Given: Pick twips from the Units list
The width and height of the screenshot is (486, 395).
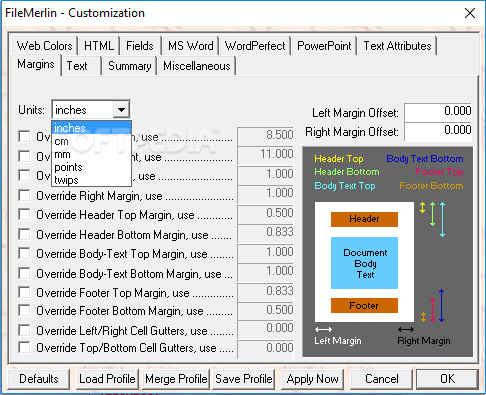Looking at the screenshot, I should click(92, 180).
